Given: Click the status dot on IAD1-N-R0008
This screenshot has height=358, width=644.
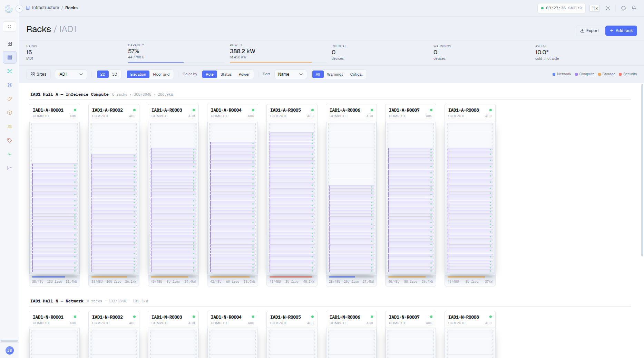Looking at the screenshot, I should click(x=490, y=317).
